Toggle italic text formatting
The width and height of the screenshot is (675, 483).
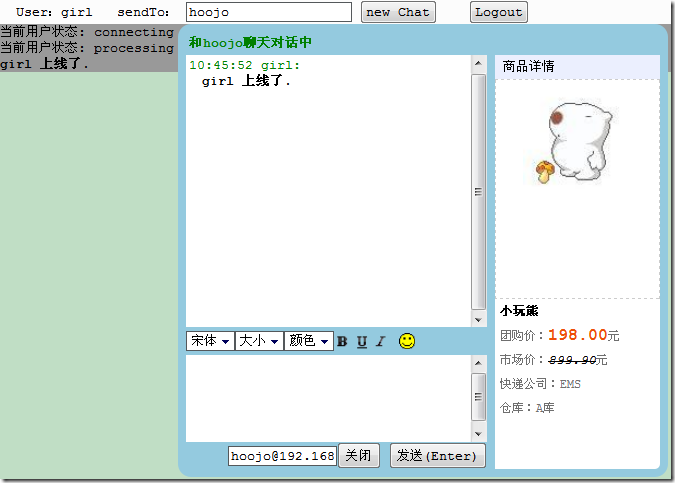[x=380, y=341]
